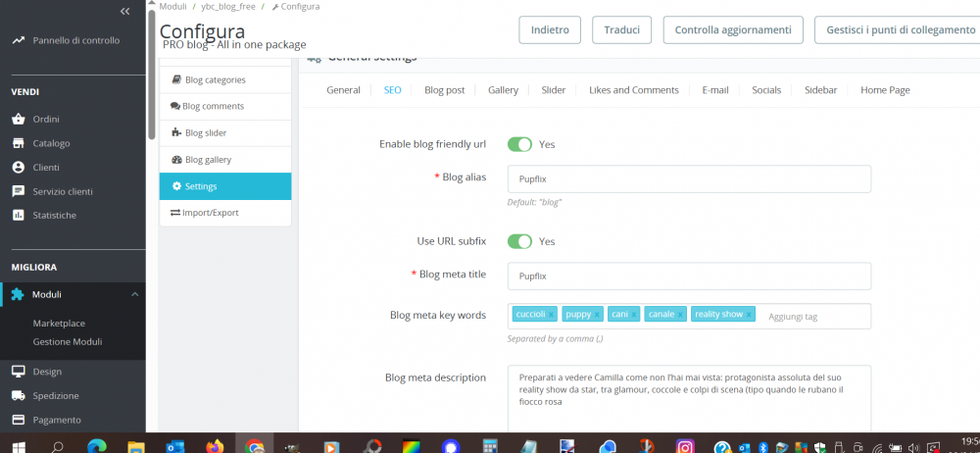This screenshot has height=453, width=980.
Task: Select Settings in module menu
Action: 225,186
